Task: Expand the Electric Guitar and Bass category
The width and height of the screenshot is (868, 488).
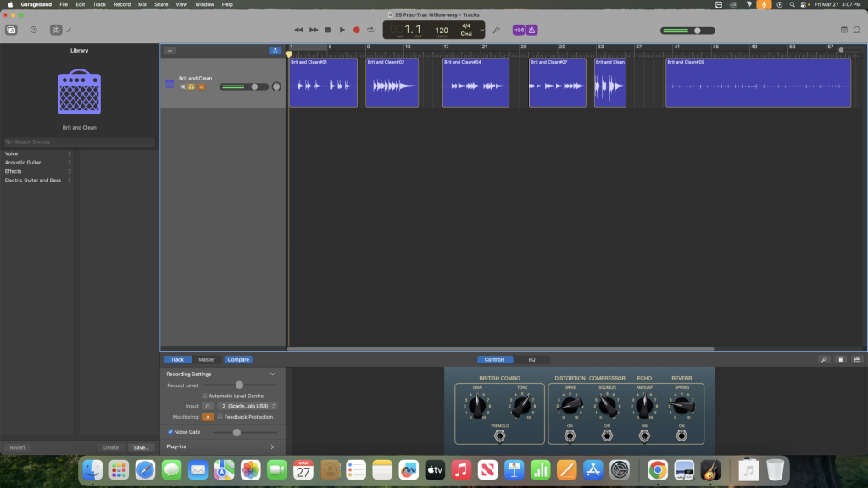Action: (38, 180)
